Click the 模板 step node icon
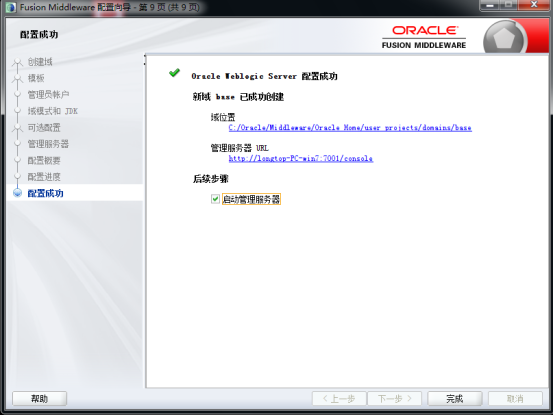 pos(17,79)
